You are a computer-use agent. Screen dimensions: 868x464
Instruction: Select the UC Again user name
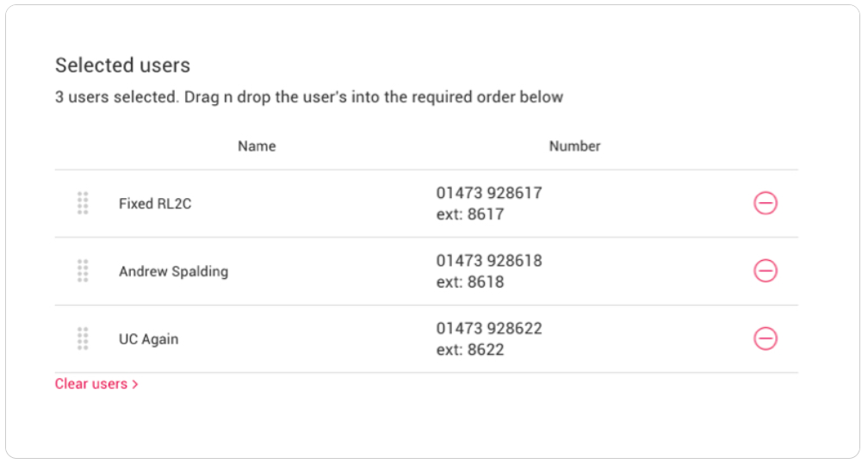[x=148, y=339]
